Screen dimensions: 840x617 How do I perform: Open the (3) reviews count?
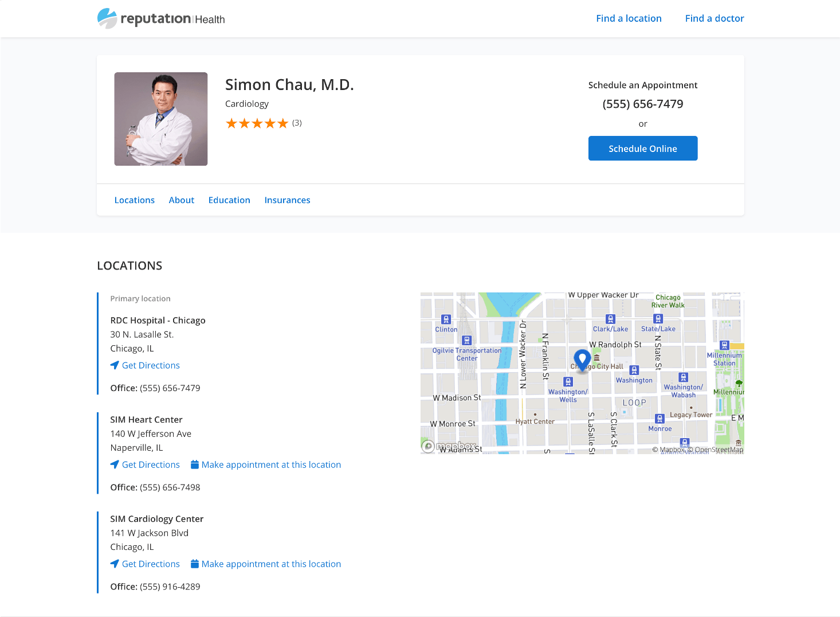tap(297, 123)
